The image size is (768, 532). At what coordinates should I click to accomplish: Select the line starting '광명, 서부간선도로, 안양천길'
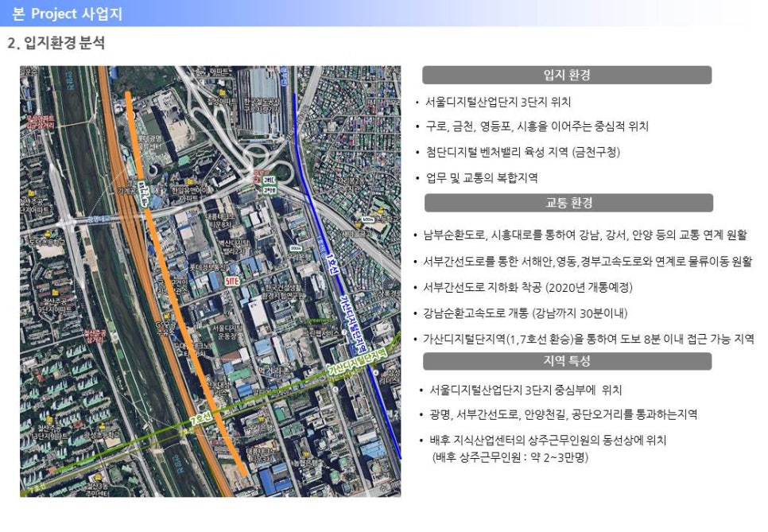(563, 414)
